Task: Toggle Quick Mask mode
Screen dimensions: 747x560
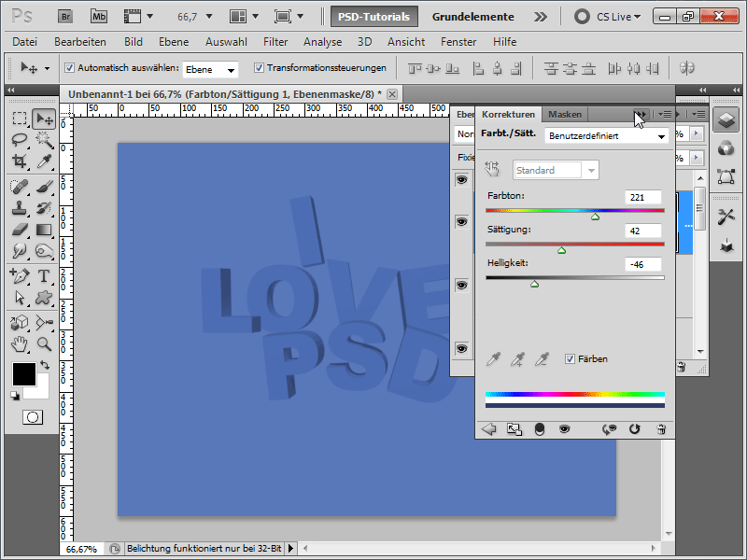Action: [x=33, y=417]
